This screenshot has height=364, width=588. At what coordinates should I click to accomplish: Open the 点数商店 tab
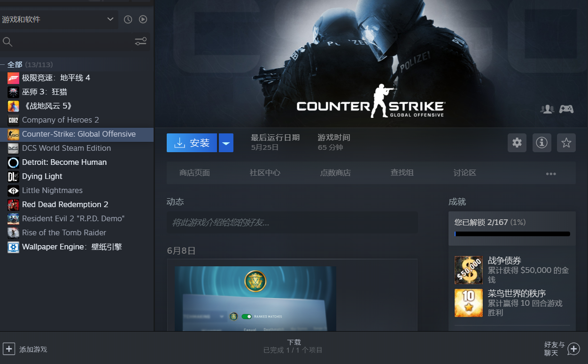335,173
